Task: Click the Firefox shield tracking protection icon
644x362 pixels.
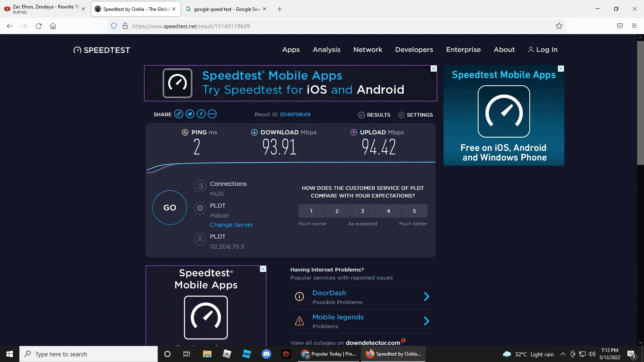Action: point(114,26)
